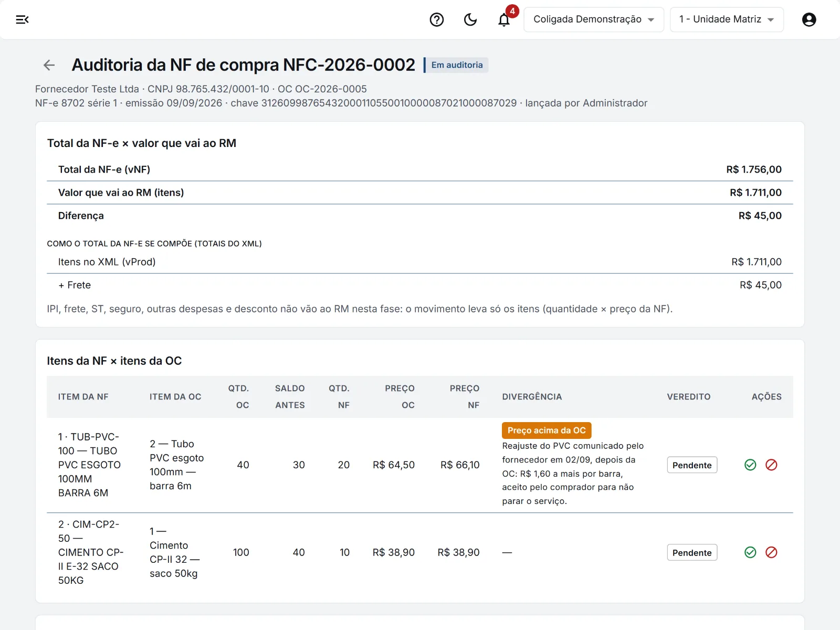This screenshot has height=630, width=840.
Task: Click the Diferença value R$ 45,00
Action: point(760,216)
